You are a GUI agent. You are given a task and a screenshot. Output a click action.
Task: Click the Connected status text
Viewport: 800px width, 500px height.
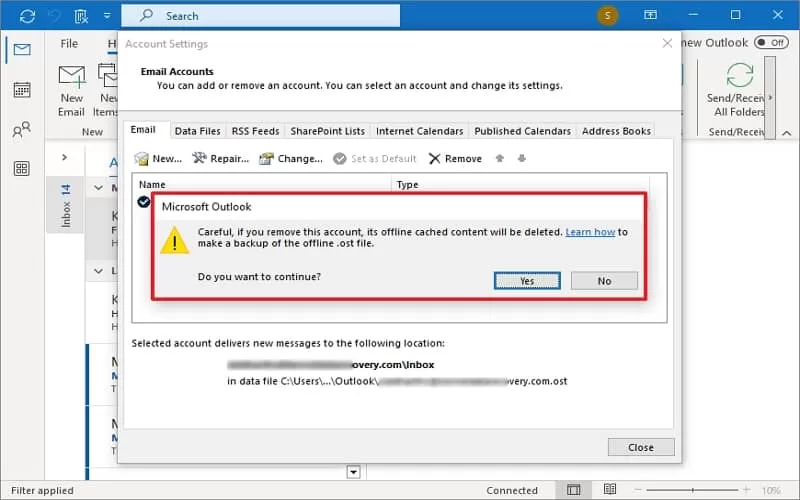click(512, 490)
